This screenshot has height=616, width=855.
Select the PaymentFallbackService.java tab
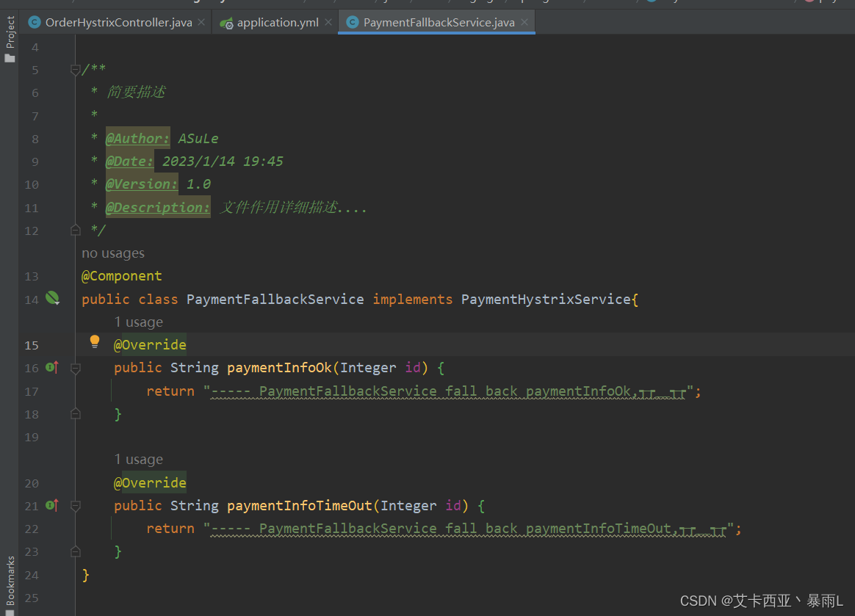[x=439, y=22]
